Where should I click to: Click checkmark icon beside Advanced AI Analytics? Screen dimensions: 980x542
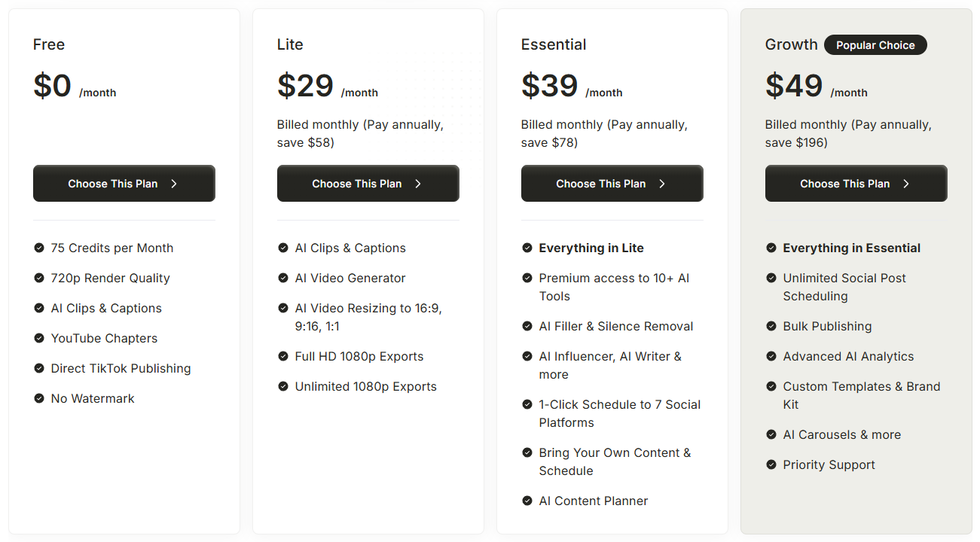771,356
